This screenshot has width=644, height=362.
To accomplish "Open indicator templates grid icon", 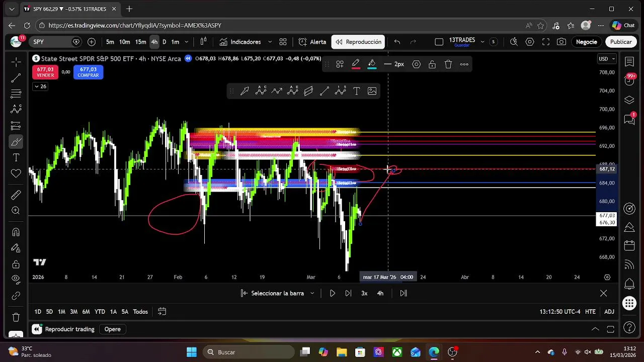I will (283, 42).
